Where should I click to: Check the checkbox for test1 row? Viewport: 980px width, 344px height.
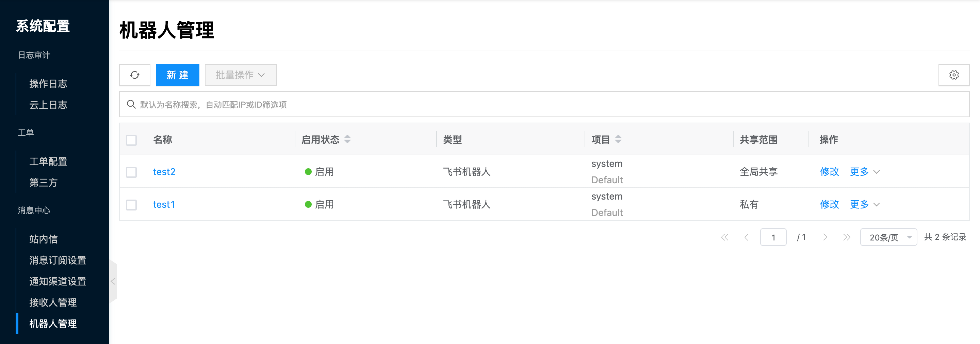point(131,205)
